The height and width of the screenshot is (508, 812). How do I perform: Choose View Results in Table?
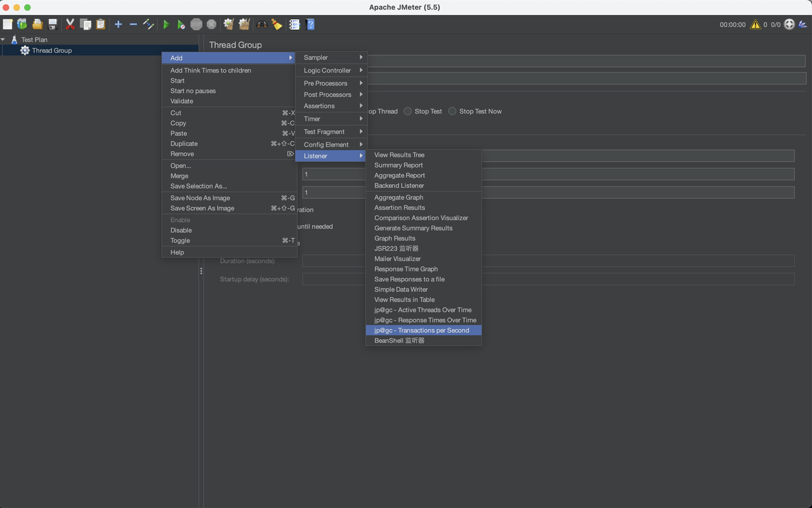424,300
